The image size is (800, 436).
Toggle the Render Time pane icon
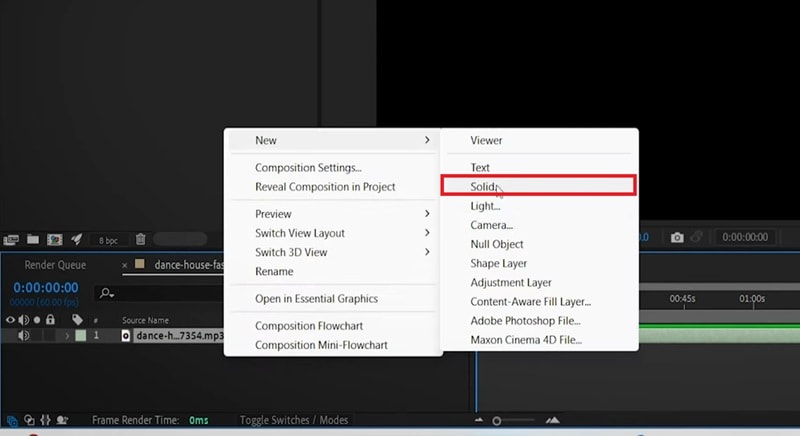point(62,420)
